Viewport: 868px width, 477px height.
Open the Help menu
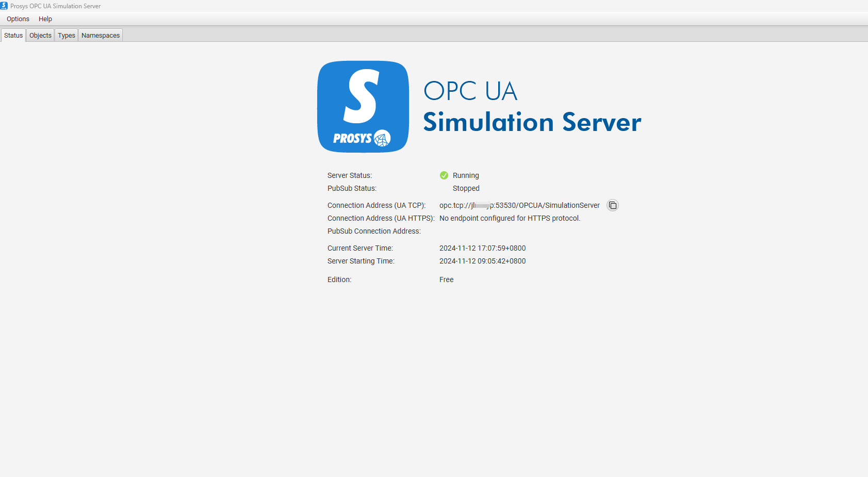tap(45, 19)
